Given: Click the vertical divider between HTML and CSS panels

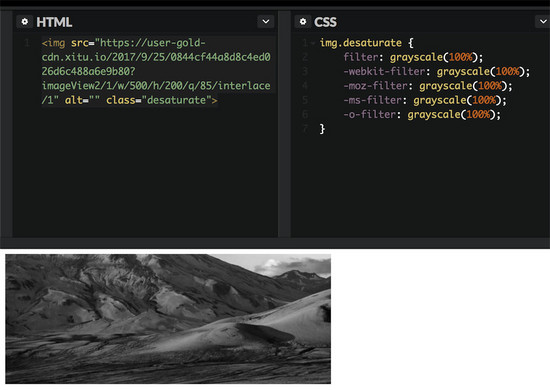Looking at the screenshot, I should point(284,124).
